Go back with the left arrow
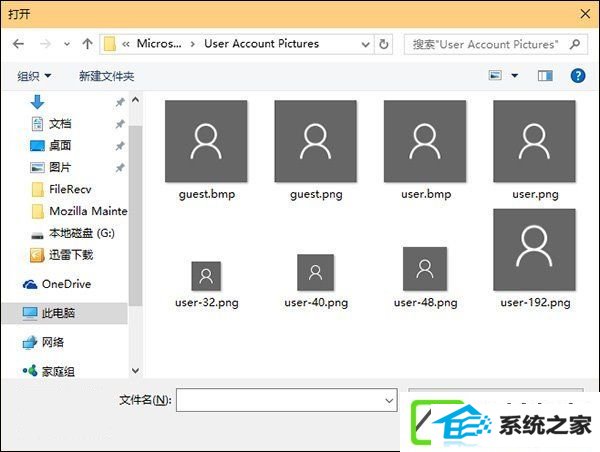The image size is (600, 452). click(18, 44)
